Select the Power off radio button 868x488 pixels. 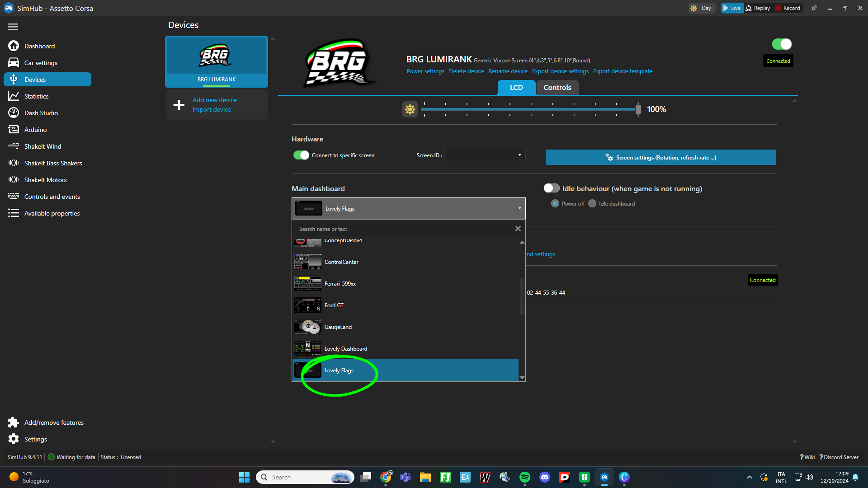click(555, 204)
